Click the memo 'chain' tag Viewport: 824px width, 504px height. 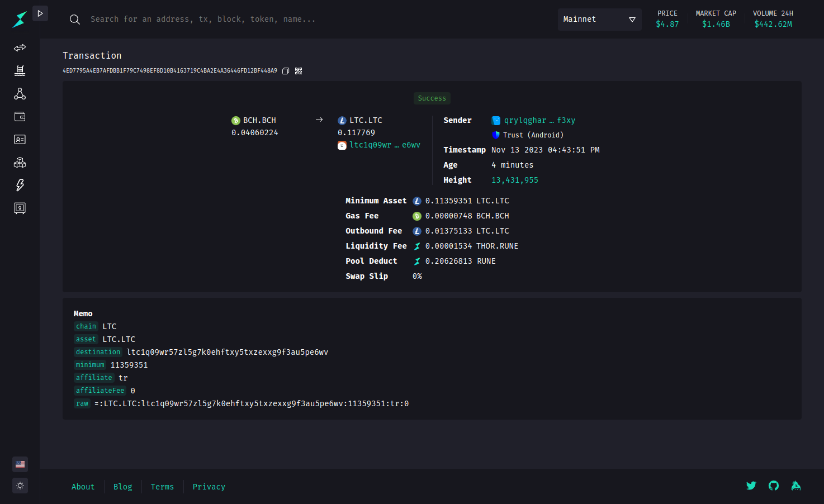pos(86,326)
